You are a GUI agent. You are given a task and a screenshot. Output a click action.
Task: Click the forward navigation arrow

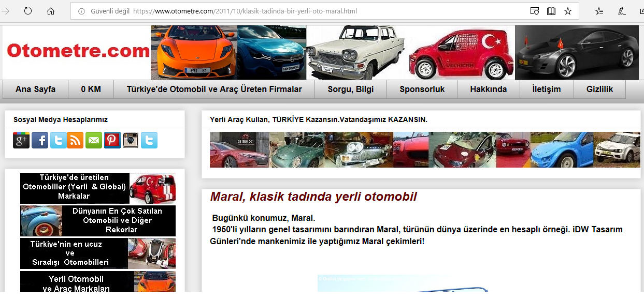click(6, 11)
